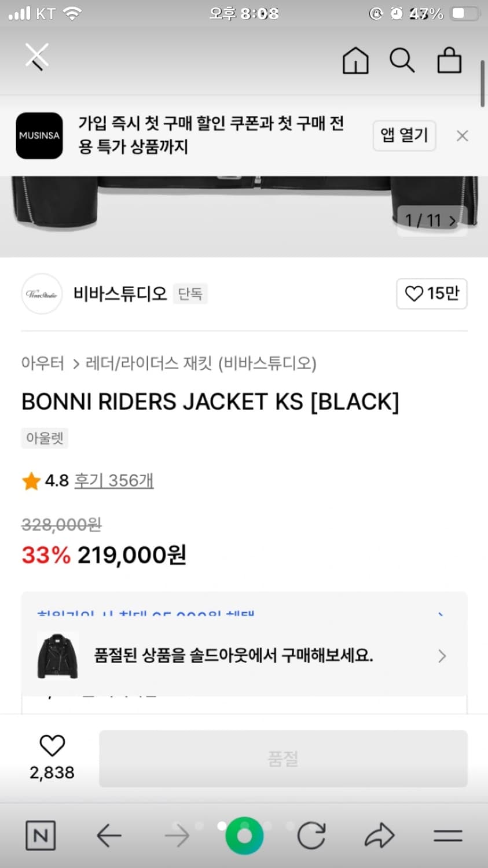Tap the MUSINSA app logo
Screen dimensions: 488x868
click(x=39, y=136)
